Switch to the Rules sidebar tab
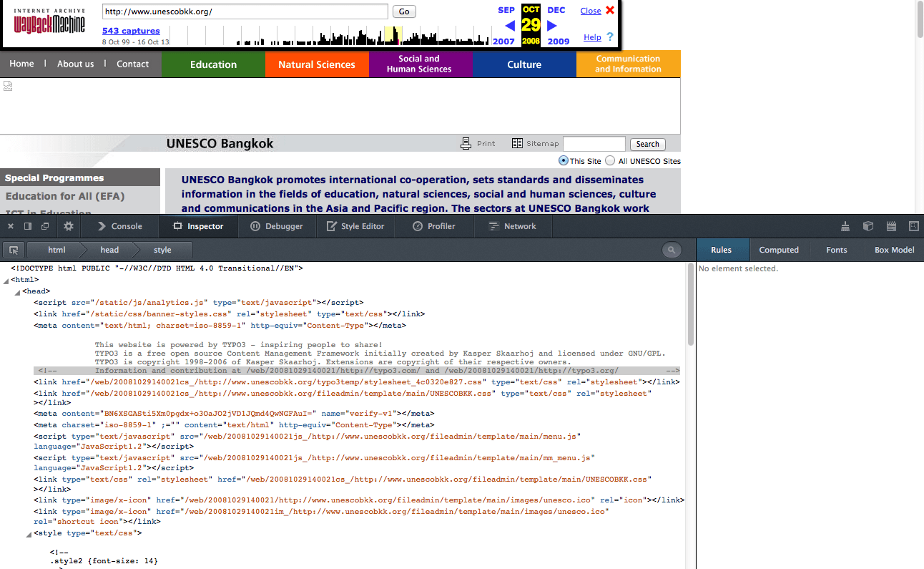The image size is (924, 569). coord(721,250)
